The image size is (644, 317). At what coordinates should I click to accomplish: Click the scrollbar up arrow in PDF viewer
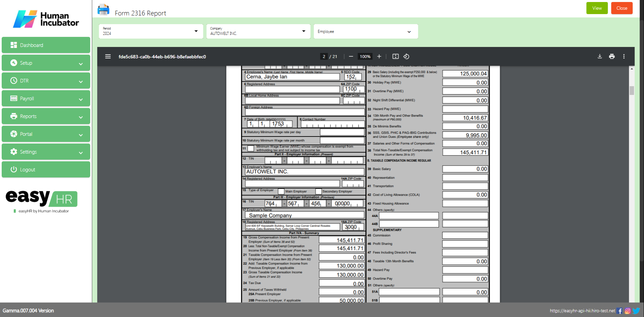coord(632,69)
